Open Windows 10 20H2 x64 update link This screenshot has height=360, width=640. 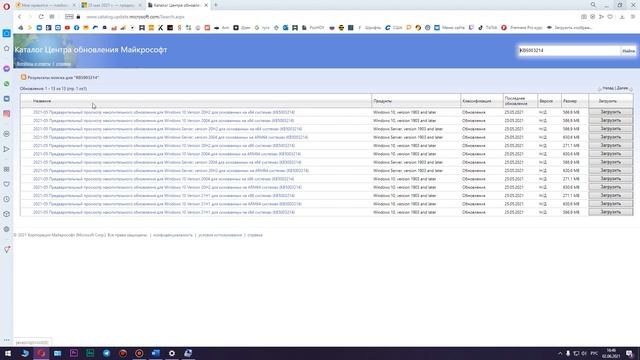[x=164, y=112]
